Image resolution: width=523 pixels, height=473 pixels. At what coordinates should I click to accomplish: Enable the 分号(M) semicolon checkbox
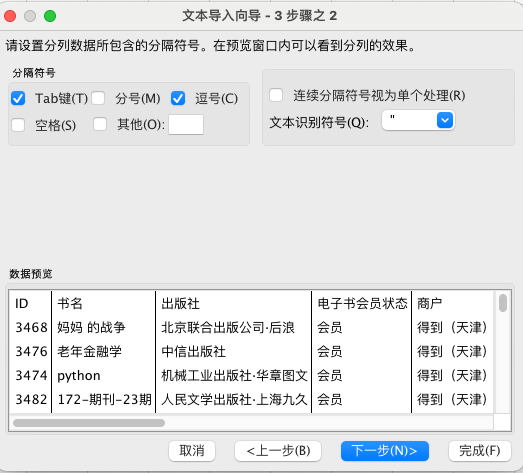pos(98,98)
